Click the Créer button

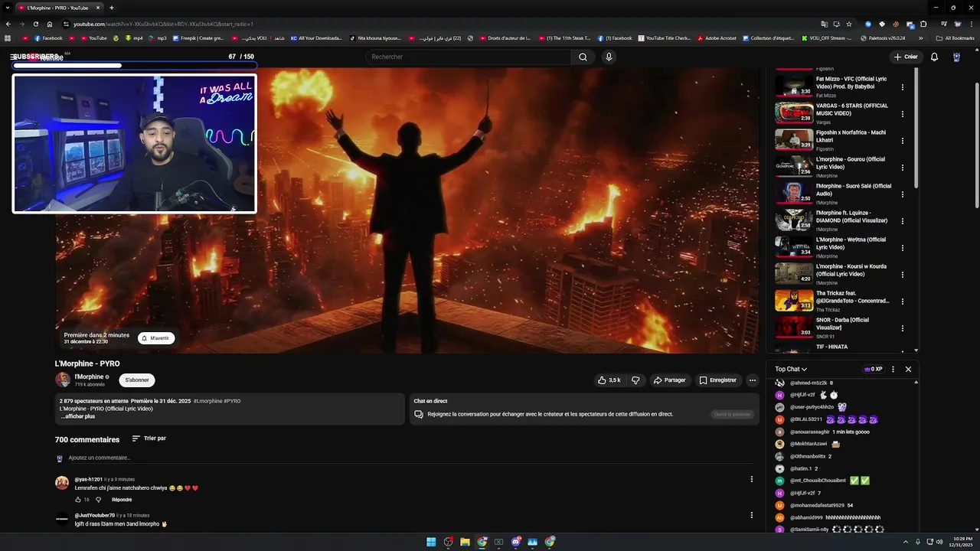pyautogui.click(x=906, y=57)
